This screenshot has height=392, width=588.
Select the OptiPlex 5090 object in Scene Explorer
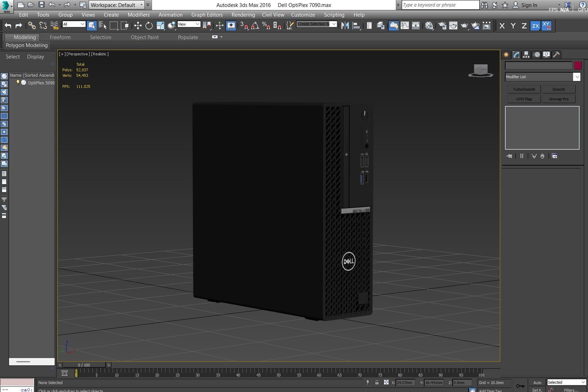click(x=41, y=83)
